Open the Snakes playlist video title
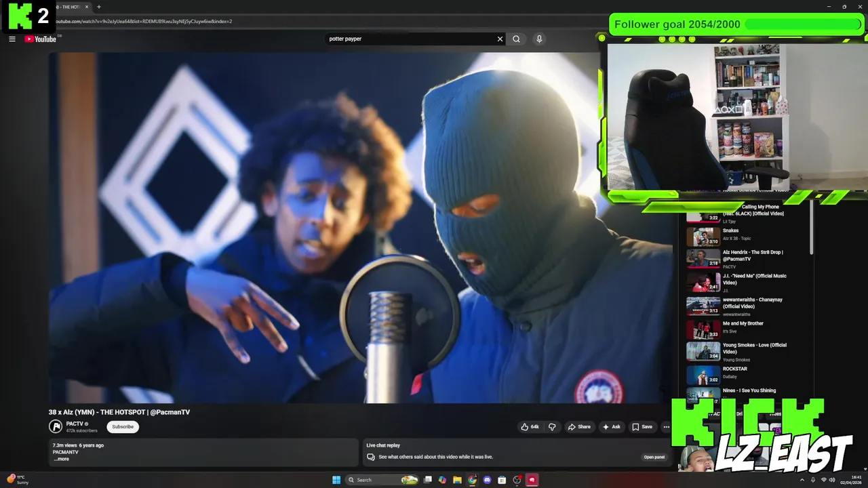 point(730,230)
